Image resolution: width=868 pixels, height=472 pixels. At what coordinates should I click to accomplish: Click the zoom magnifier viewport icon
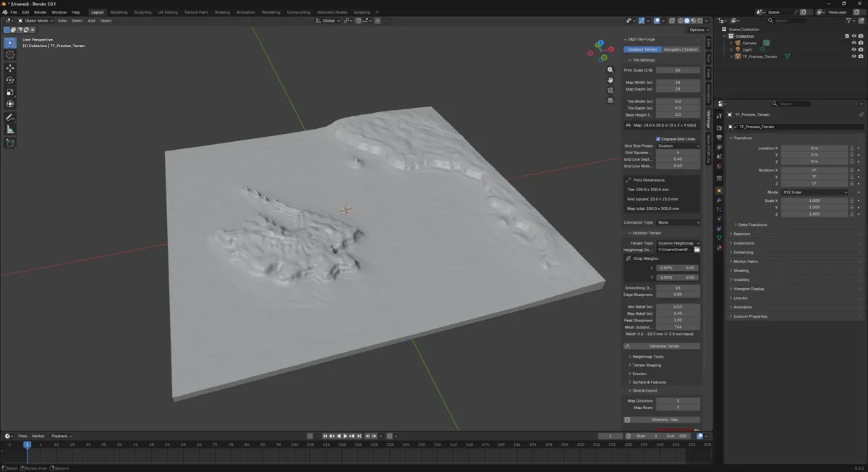610,70
